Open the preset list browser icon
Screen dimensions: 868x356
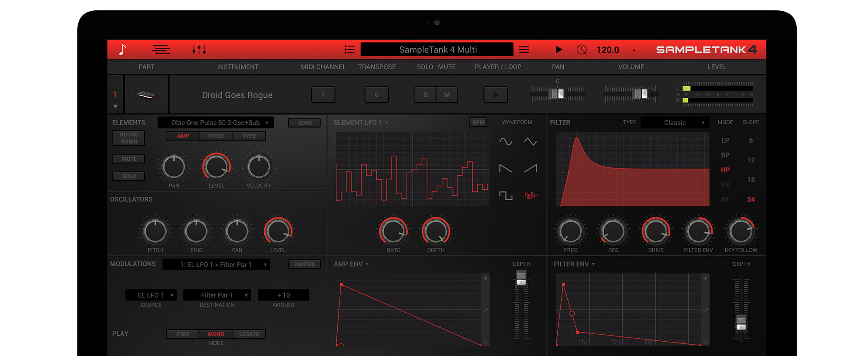pos(349,49)
